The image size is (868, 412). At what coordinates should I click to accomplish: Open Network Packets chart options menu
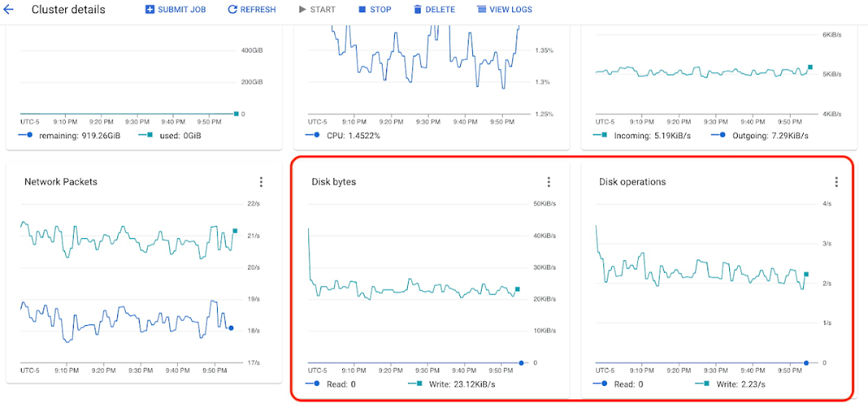pyautogui.click(x=261, y=182)
